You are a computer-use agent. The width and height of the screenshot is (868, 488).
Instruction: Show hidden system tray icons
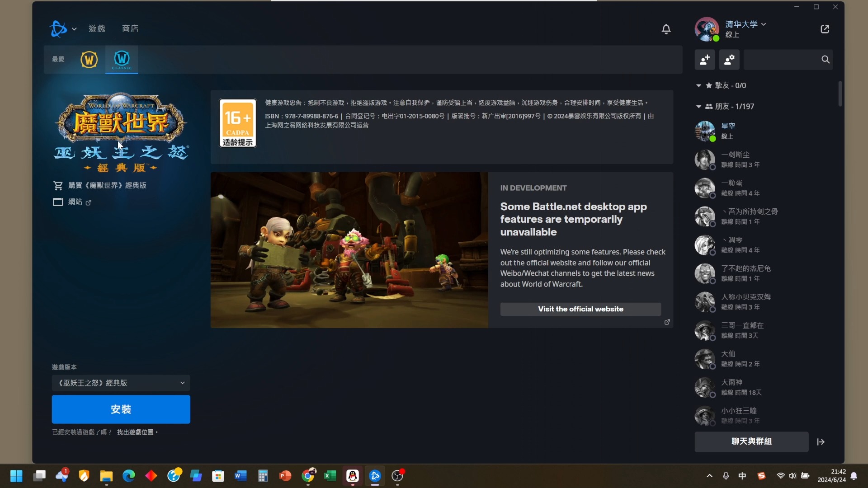709,476
